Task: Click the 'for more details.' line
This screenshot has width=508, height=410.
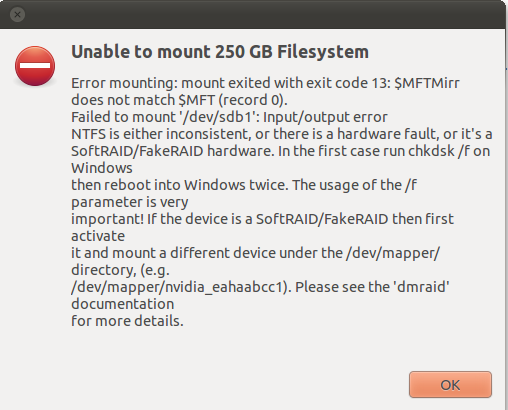Action: (127, 321)
